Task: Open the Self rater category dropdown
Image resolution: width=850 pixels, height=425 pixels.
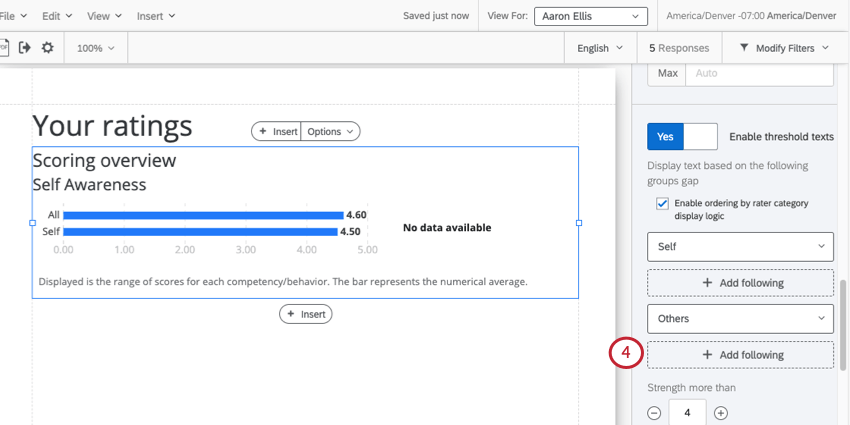Action: pyautogui.click(x=740, y=247)
